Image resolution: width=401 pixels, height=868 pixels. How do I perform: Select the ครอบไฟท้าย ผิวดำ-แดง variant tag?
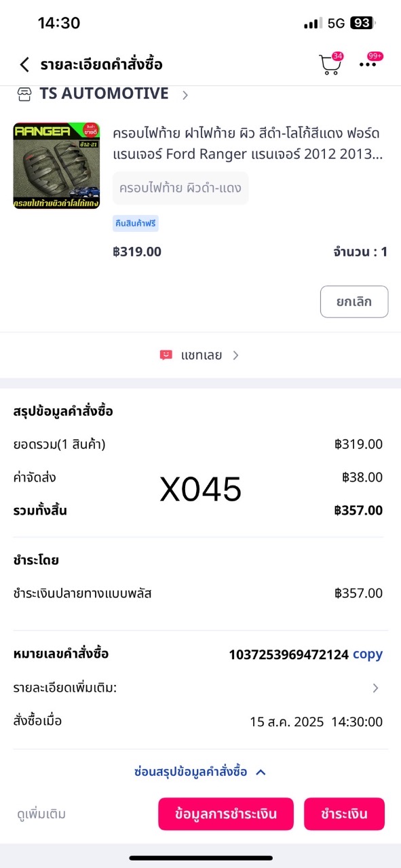(x=180, y=188)
